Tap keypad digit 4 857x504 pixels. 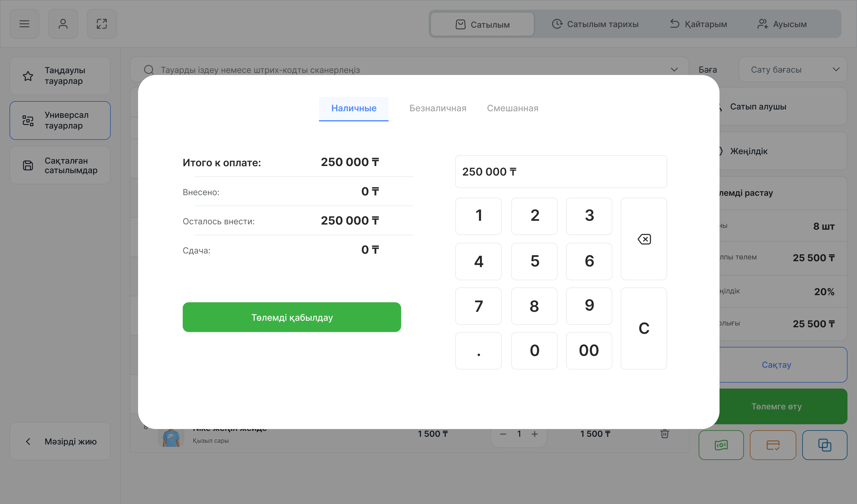click(478, 262)
